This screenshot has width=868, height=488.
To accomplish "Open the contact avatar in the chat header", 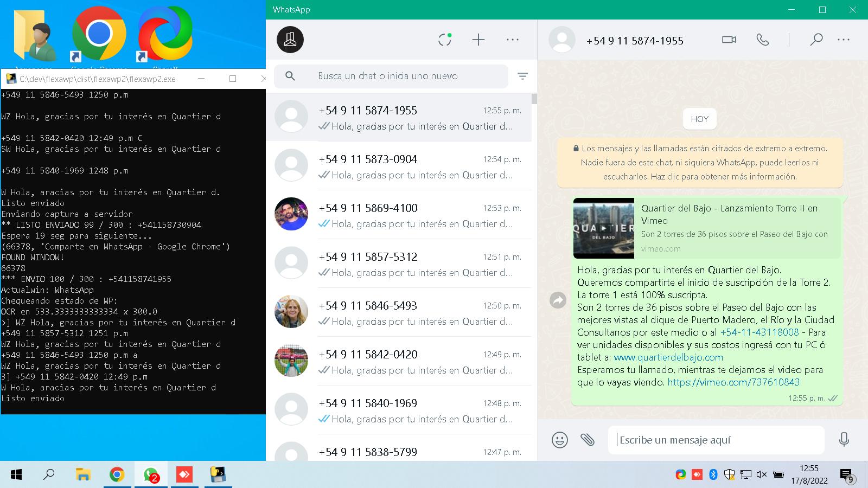I will point(562,40).
